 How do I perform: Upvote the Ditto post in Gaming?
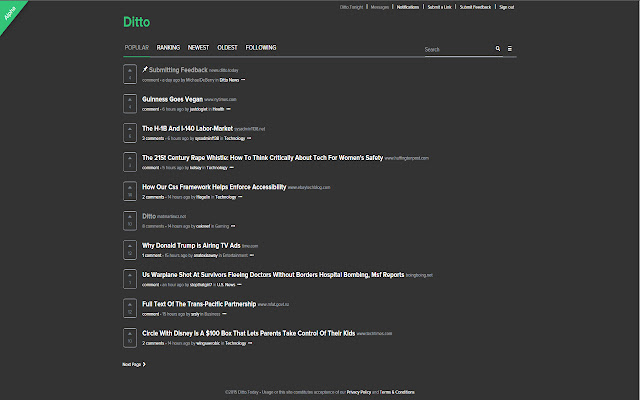tap(130, 221)
